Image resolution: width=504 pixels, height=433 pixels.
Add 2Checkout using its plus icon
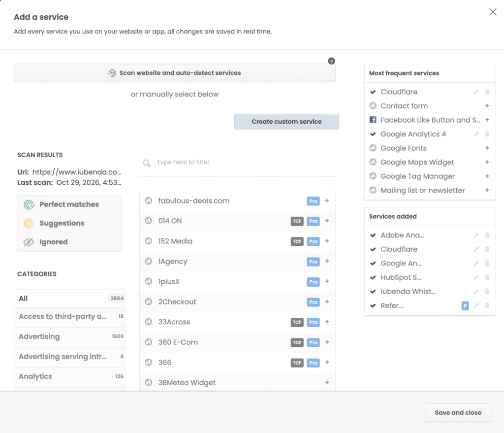[327, 302]
